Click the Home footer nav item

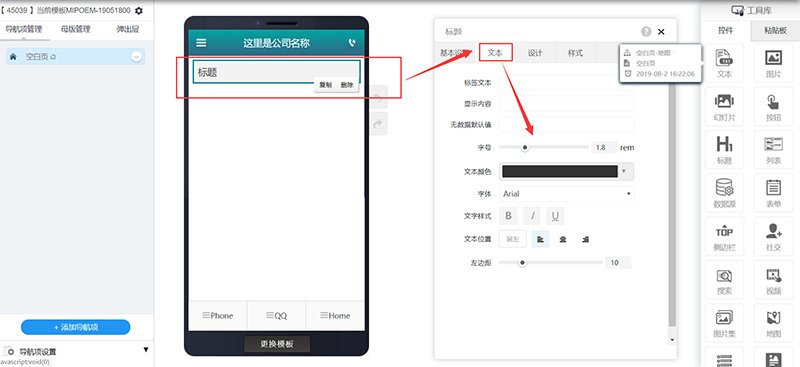click(x=335, y=315)
